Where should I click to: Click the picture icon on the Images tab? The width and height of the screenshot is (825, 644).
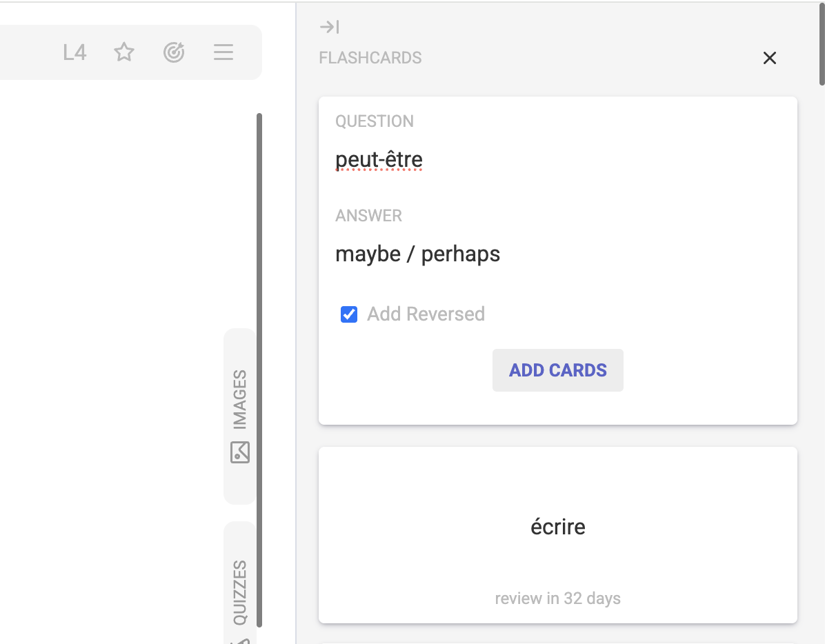[240, 452]
